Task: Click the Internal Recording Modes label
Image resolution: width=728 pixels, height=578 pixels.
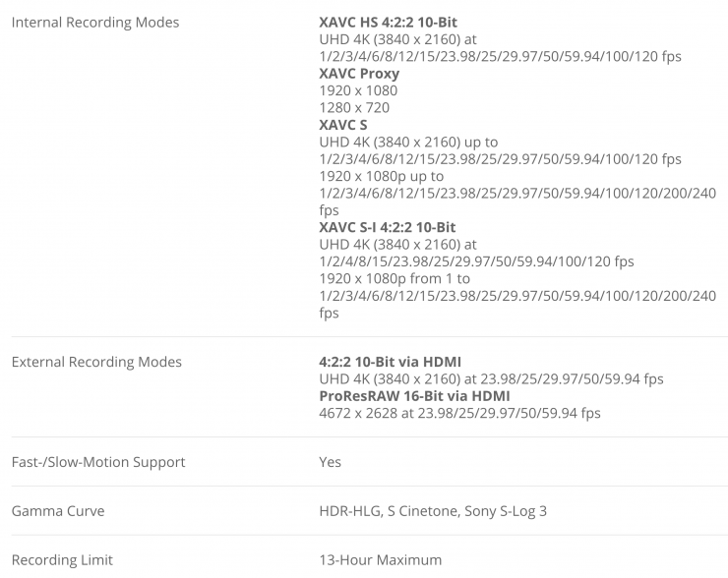Action: click(94, 22)
